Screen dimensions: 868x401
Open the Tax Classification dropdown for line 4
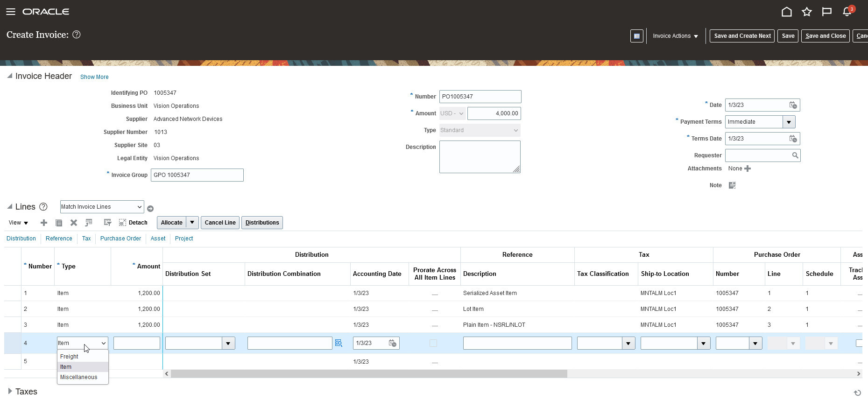628,343
